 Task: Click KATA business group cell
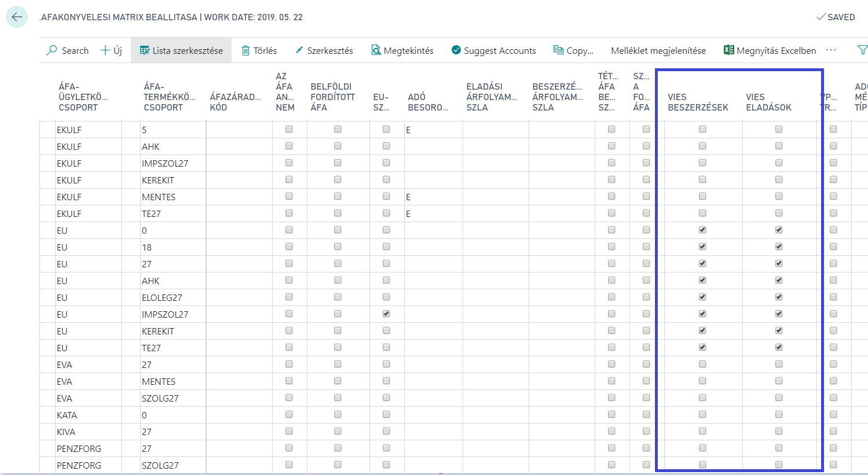click(x=88, y=415)
